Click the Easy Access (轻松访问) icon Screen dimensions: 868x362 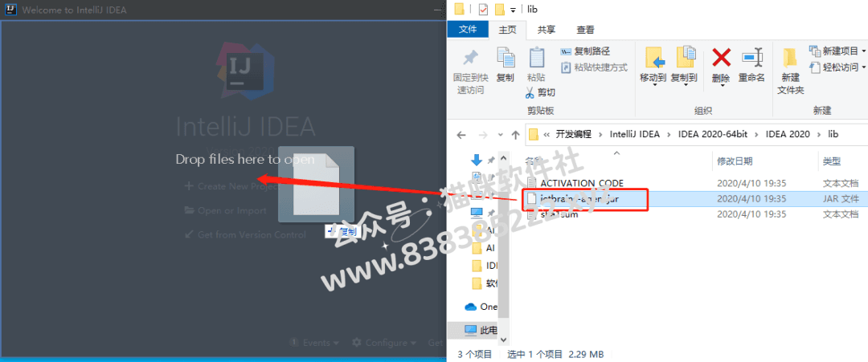[x=814, y=67]
